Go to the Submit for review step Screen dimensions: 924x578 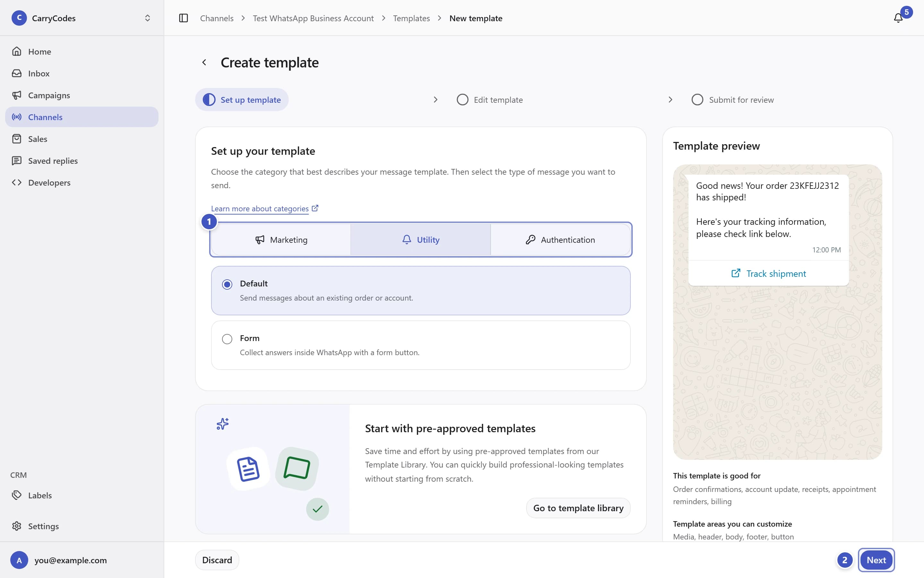pos(733,100)
